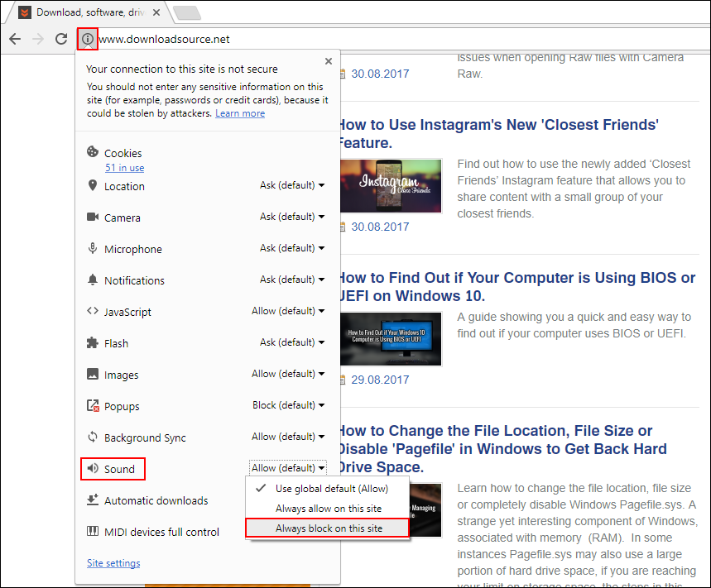
Task: Click the Instagram article thumbnail
Action: (391, 186)
